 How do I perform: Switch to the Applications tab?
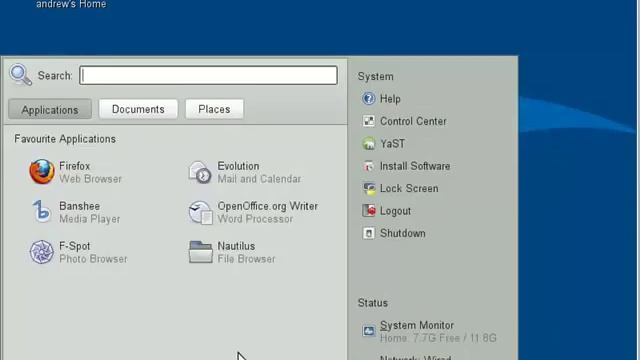coord(50,109)
